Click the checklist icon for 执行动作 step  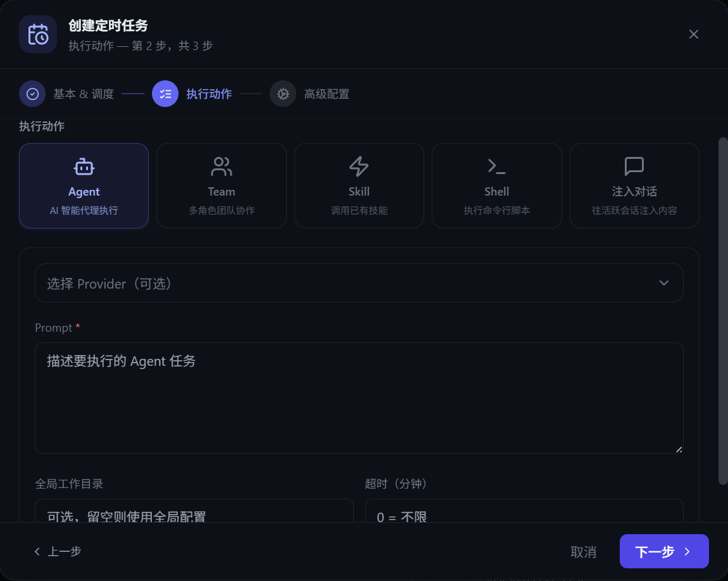click(165, 94)
